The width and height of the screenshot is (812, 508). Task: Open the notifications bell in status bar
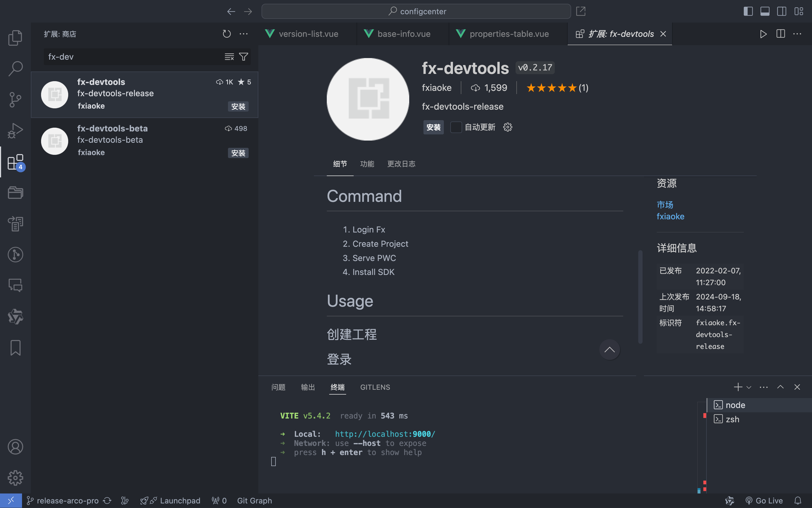(x=798, y=500)
